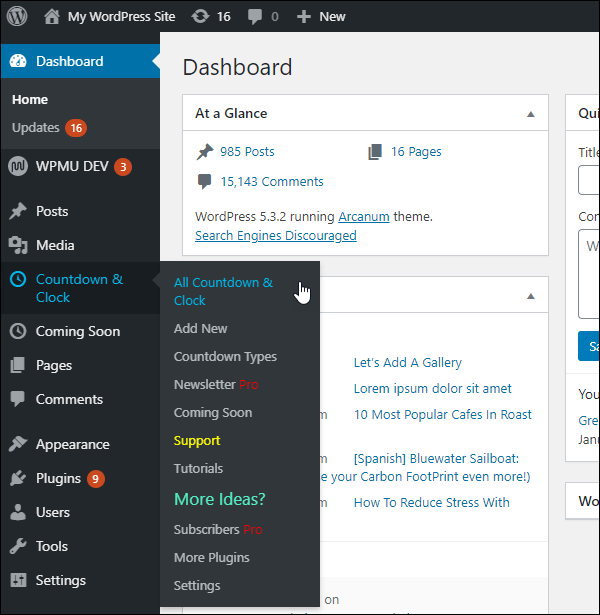
Task: Collapse the At a Glance widget
Action: point(531,114)
